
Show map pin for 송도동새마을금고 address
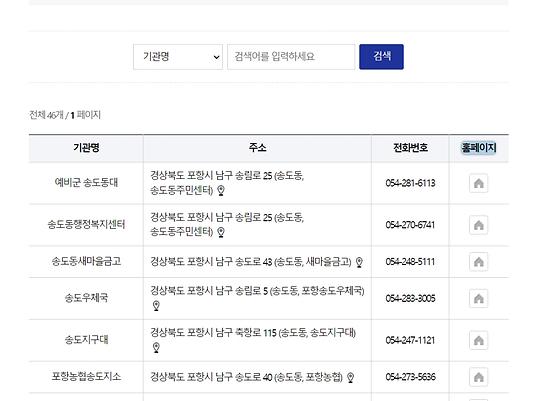[x=359, y=262]
